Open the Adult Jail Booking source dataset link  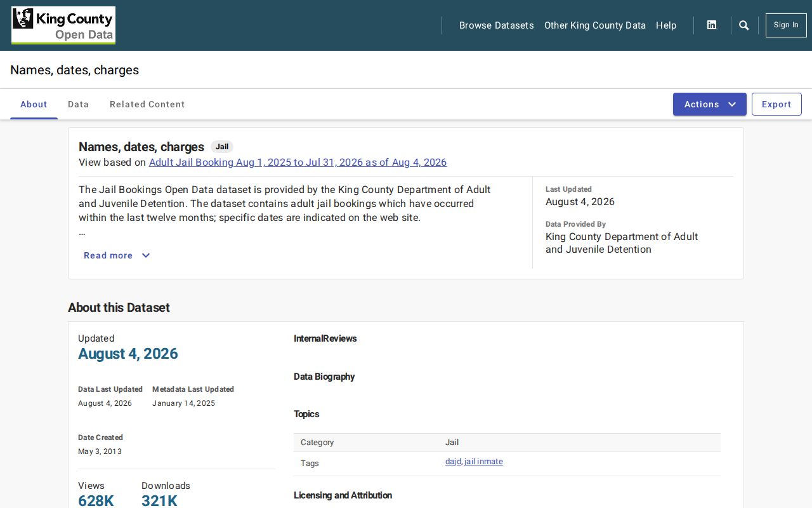[x=298, y=163]
